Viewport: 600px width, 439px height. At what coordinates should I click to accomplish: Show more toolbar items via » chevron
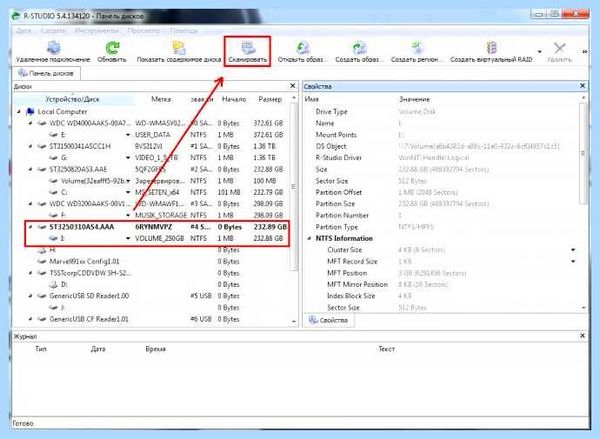tap(585, 51)
